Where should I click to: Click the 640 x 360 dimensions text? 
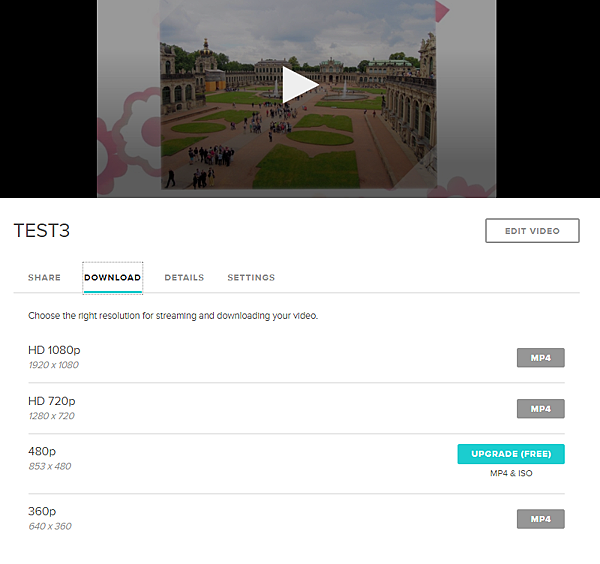pos(50,526)
